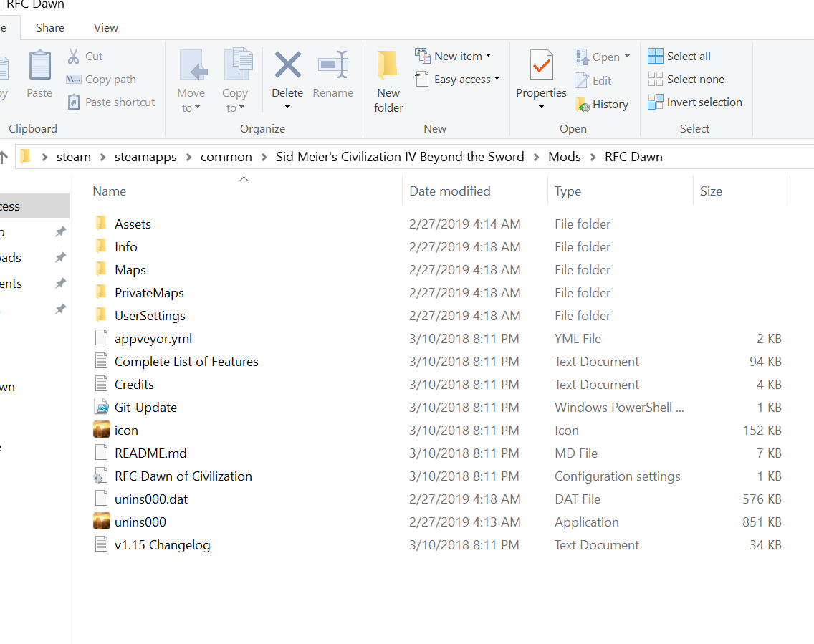Click the History icon
Viewport: 814px width, 644px height.
click(x=582, y=105)
